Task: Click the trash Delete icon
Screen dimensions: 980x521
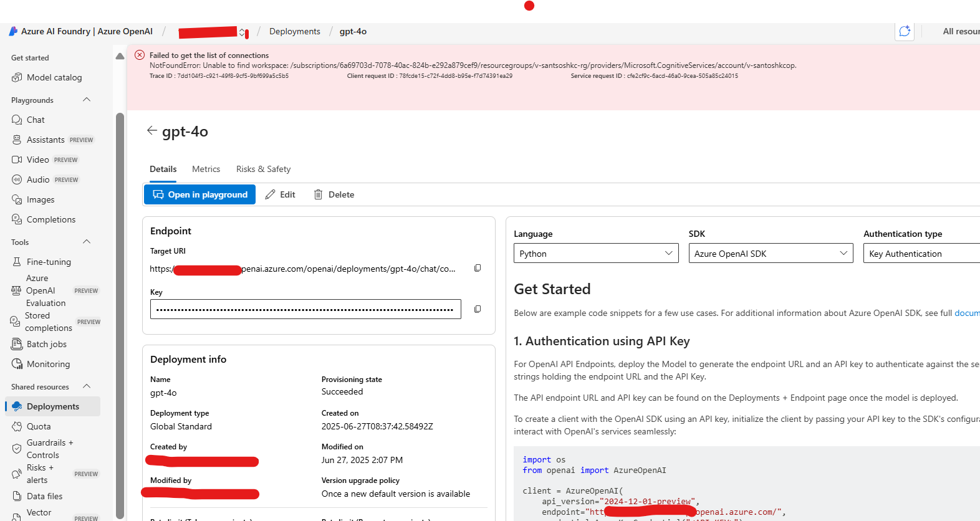Action: point(318,194)
